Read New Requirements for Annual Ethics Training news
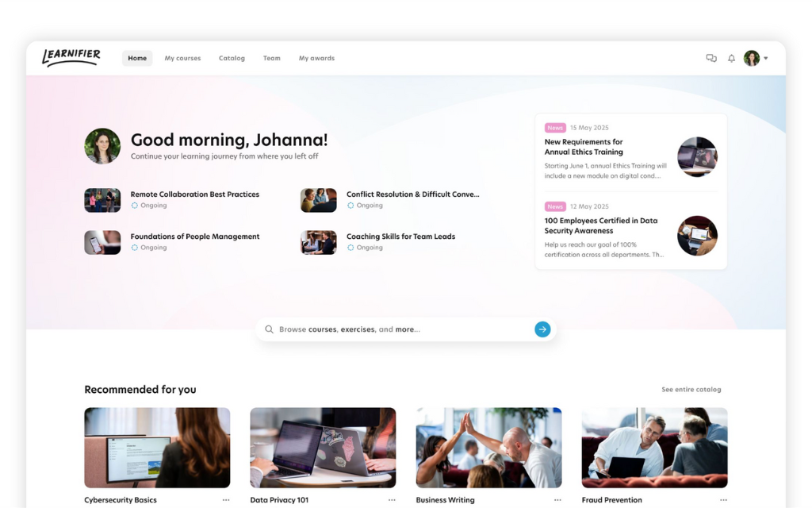Screen dimensions: 812x508 584,147
